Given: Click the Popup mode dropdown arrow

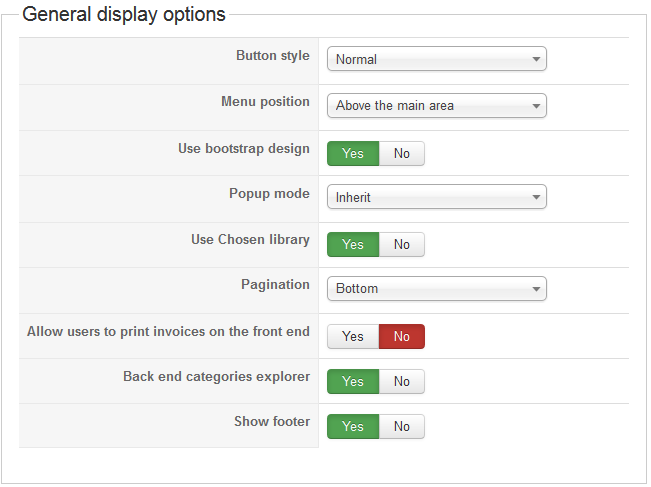Looking at the screenshot, I should [x=536, y=197].
